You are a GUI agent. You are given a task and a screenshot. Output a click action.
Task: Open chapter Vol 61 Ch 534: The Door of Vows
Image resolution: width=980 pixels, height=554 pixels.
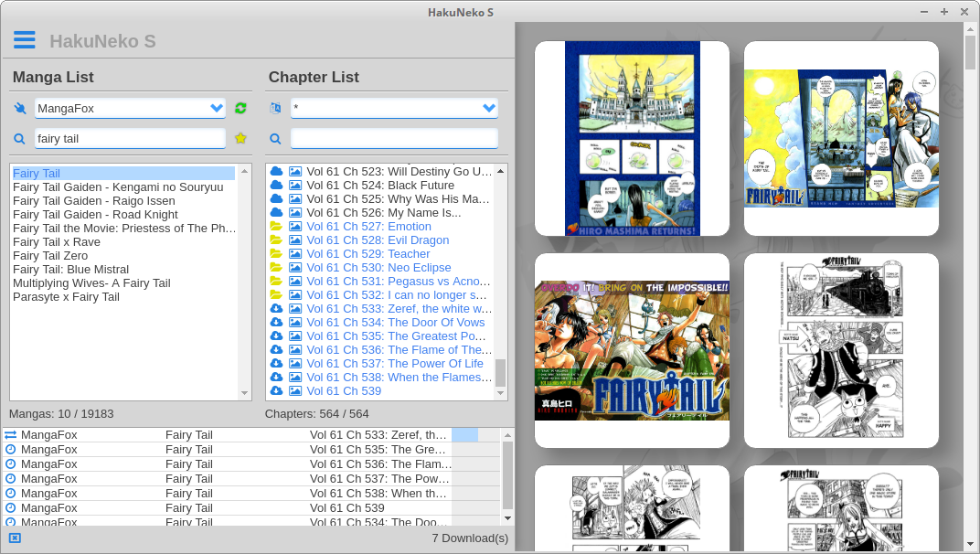(398, 322)
